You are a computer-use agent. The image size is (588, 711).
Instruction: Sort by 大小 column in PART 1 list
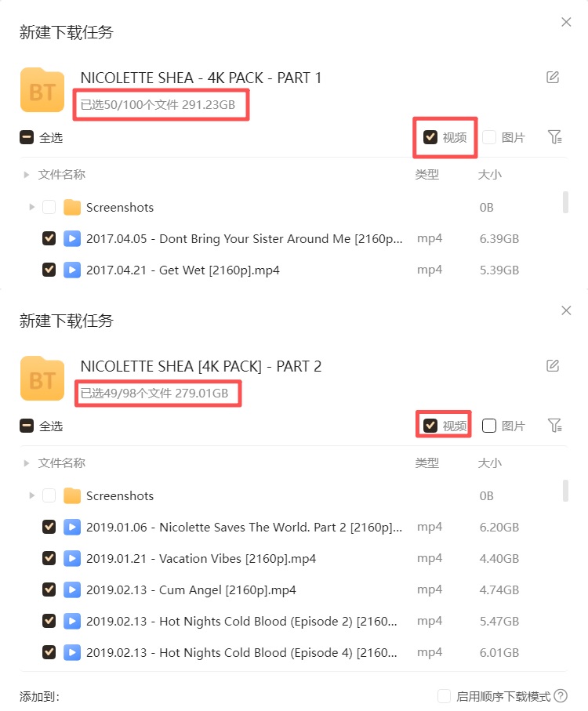pyautogui.click(x=490, y=175)
